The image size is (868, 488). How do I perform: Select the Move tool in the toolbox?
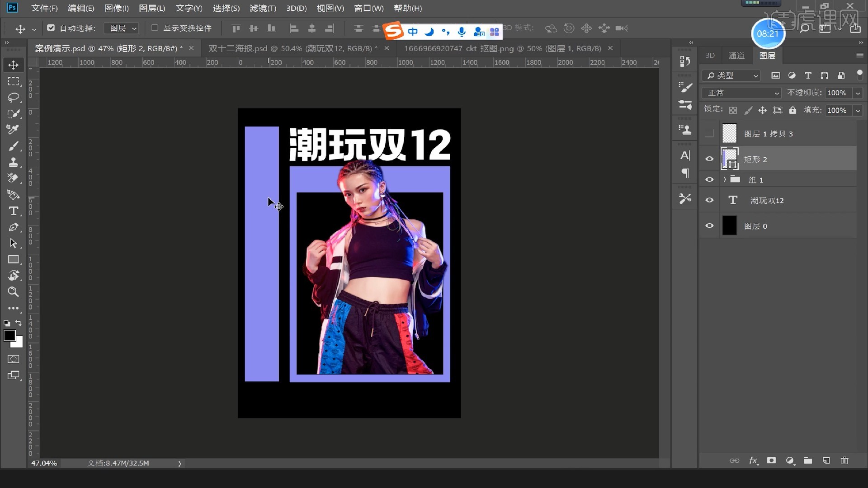coord(13,65)
